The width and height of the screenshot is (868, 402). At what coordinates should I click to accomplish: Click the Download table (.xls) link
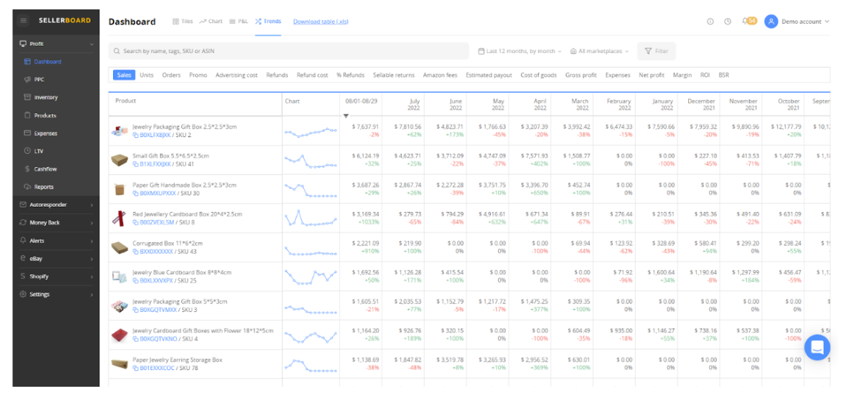pos(321,22)
